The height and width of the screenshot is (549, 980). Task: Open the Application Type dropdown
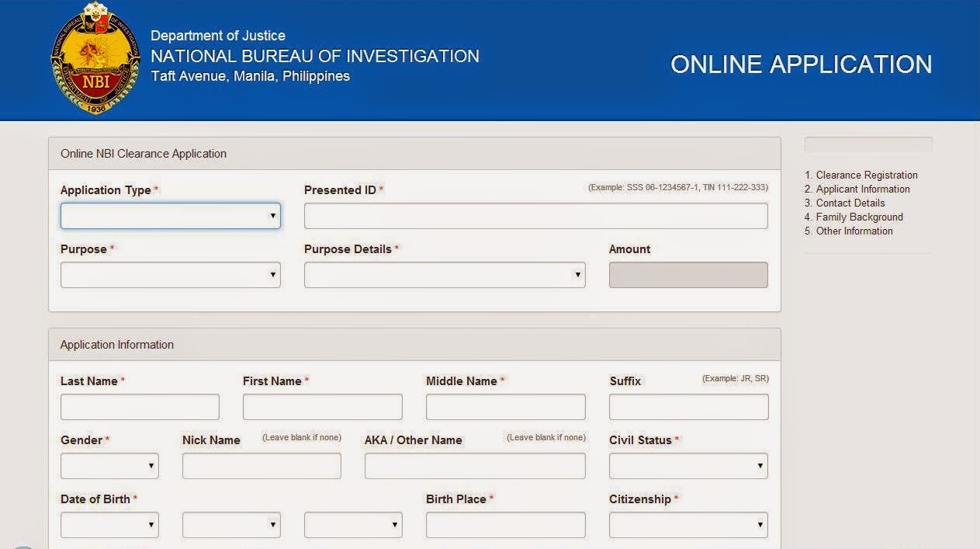[171, 216]
